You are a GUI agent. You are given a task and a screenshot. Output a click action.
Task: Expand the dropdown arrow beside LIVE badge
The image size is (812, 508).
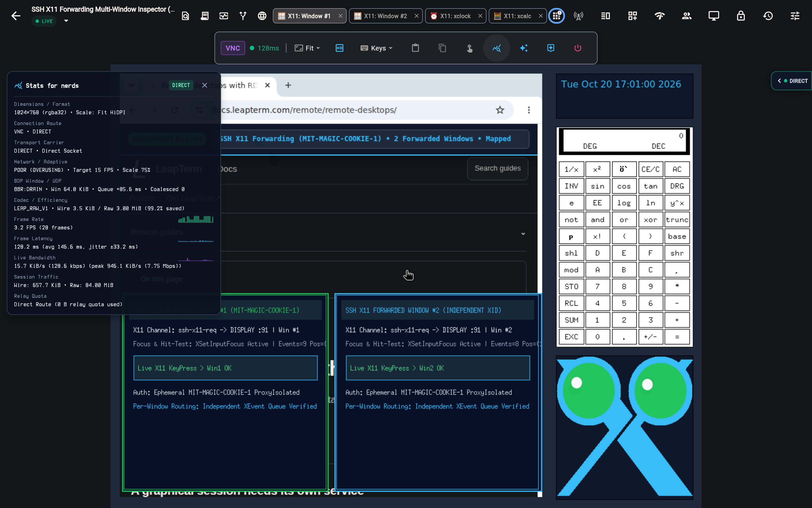point(66,21)
